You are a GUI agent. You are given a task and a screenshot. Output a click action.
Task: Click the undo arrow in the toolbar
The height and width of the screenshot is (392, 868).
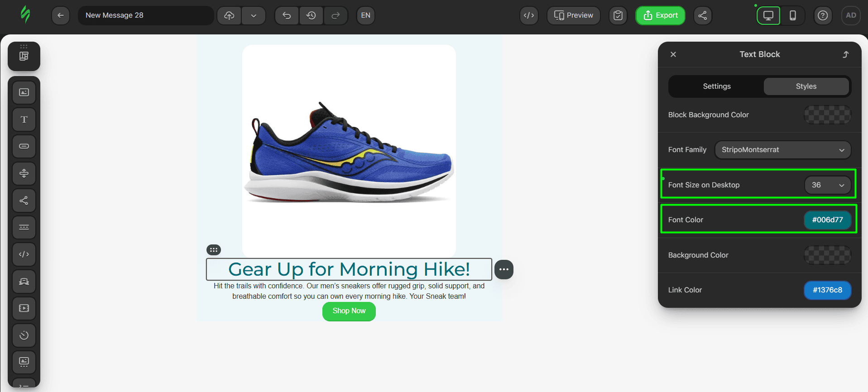(287, 15)
